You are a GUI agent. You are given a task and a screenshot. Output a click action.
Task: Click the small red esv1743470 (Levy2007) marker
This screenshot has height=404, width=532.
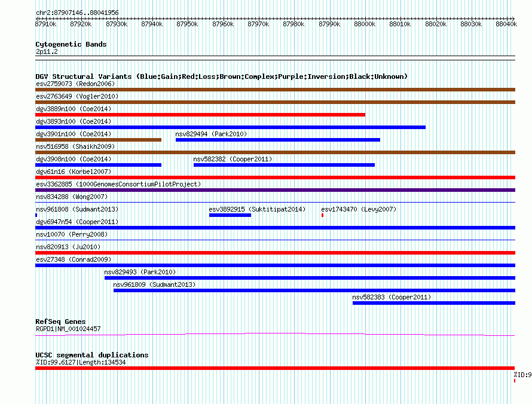[x=322, y=215]
